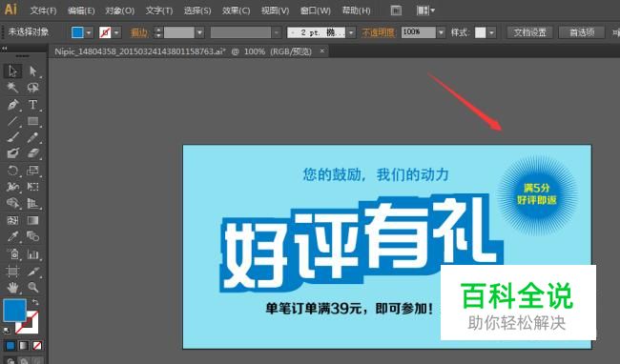Select the Artboard tool
This screenshot has width=620, height=364.
click(12, 271)
